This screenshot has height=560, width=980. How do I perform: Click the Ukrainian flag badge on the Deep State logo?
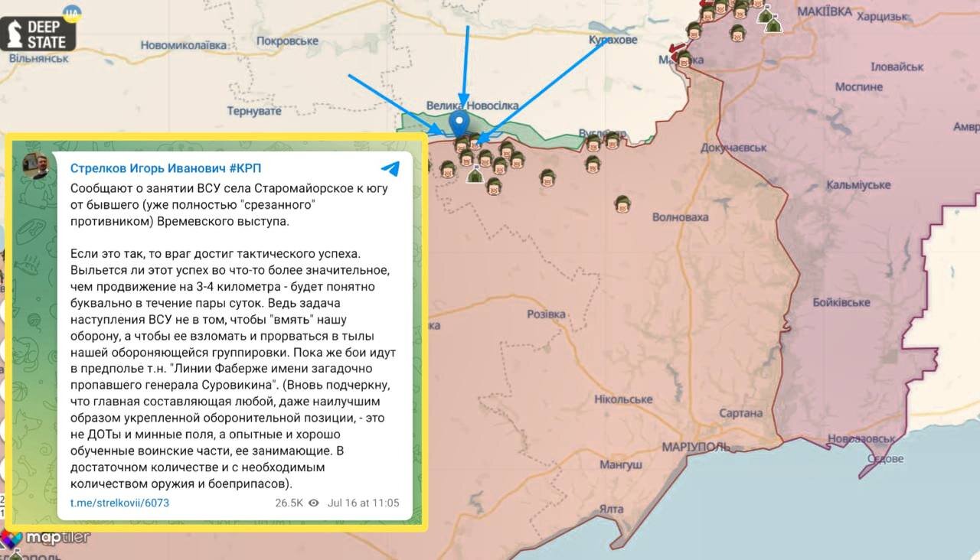[73, 13]
